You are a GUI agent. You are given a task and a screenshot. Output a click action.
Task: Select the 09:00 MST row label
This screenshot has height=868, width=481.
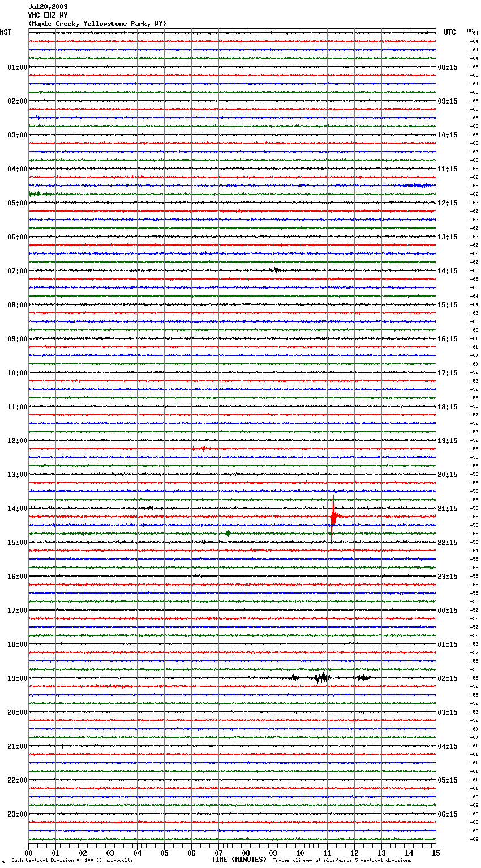click(x=18, y=339)
